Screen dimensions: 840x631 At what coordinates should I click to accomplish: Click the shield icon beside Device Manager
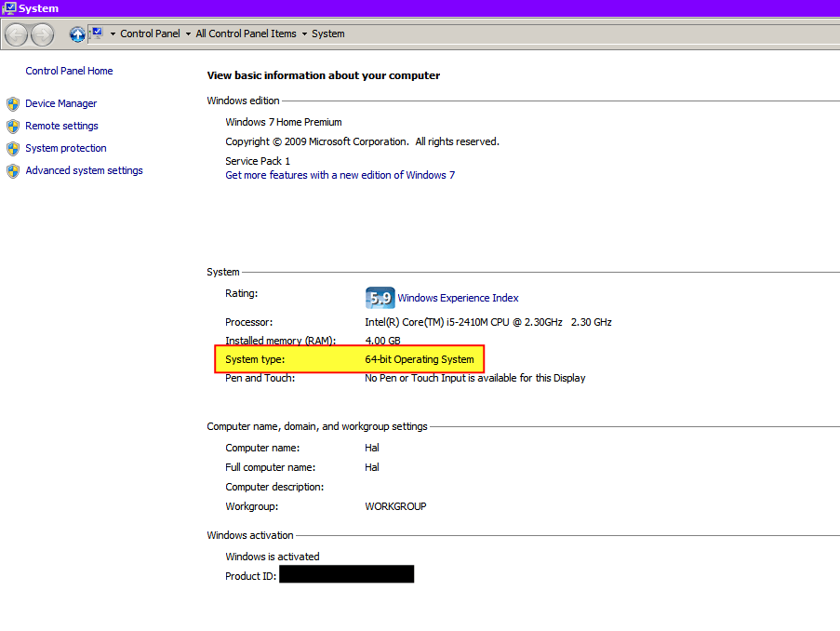click(13, 103)
